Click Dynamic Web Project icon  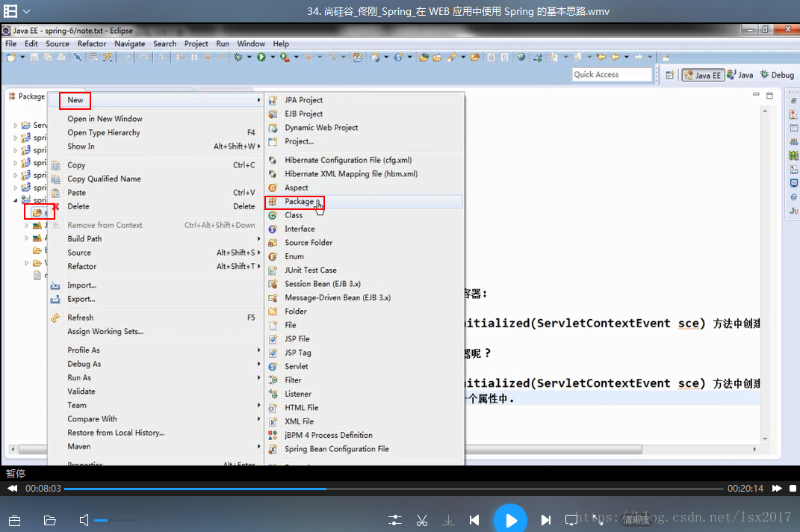[x=273, y=128]
